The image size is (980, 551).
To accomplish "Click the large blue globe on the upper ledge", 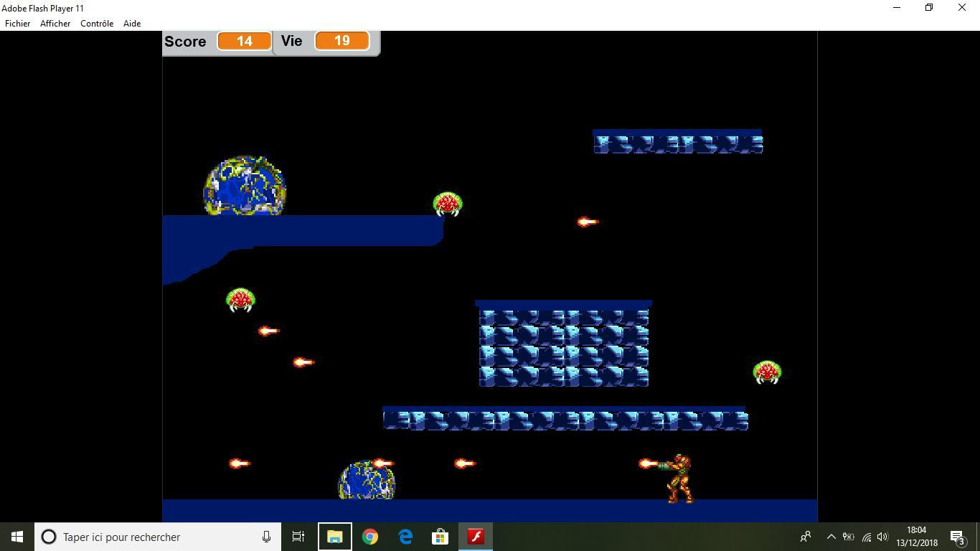I will (245, 186).
